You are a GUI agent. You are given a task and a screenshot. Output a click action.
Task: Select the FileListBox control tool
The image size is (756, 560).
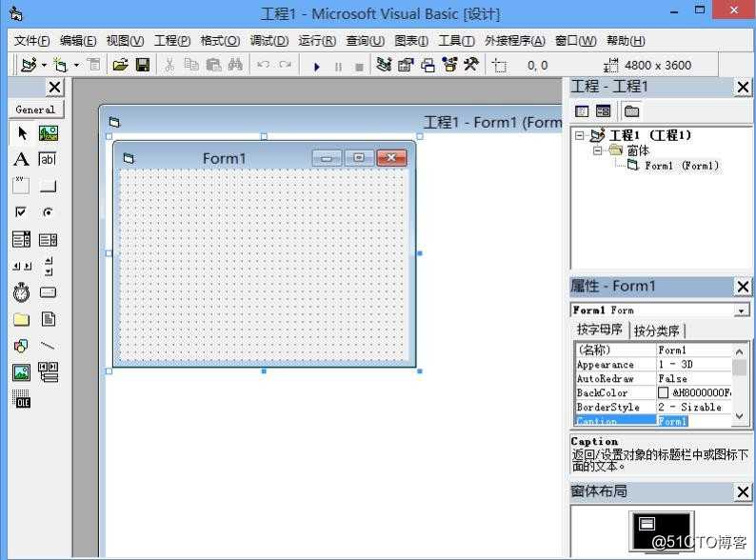(49, 319)
